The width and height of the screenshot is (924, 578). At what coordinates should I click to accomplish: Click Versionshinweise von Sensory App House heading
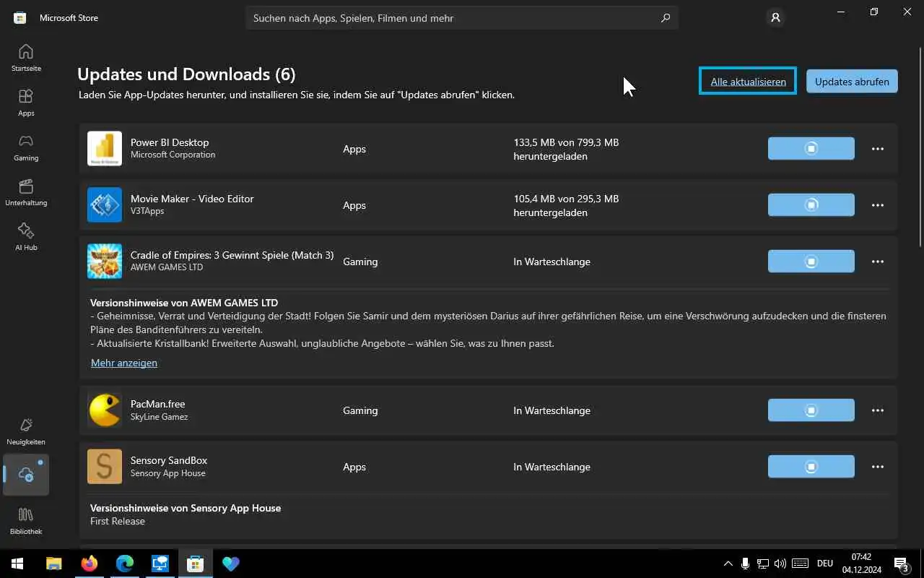point(186,508)
